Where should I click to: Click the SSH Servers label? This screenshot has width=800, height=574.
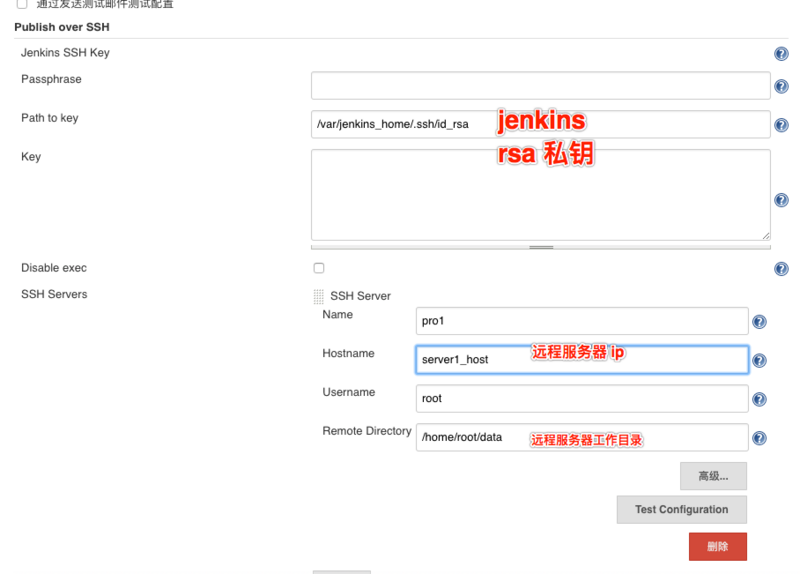coord(54,294)
